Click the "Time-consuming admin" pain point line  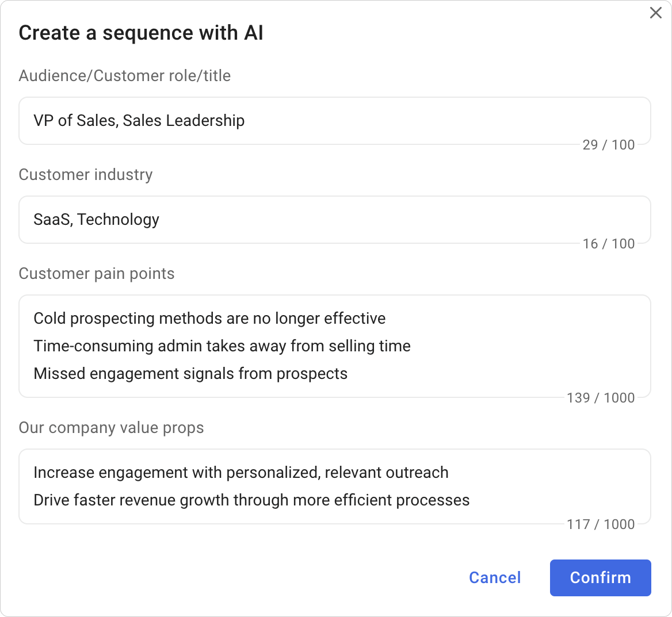pos(222,346)
